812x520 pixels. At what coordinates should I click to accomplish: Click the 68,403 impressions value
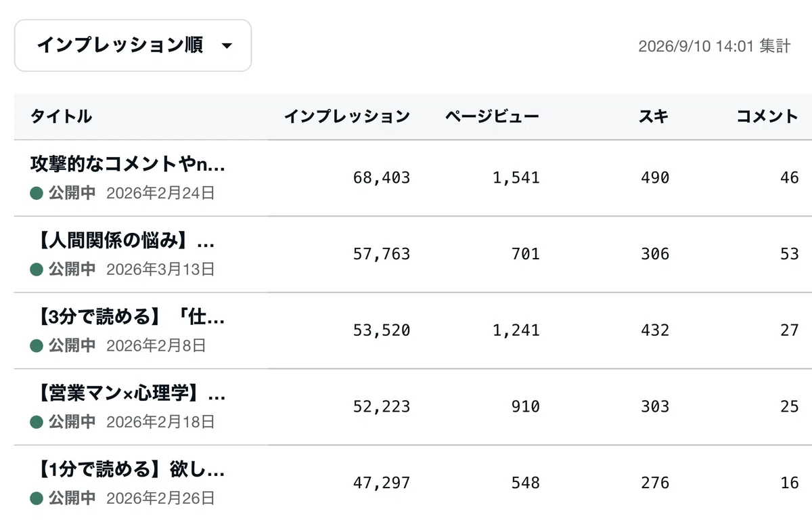[x=382, y=178]
